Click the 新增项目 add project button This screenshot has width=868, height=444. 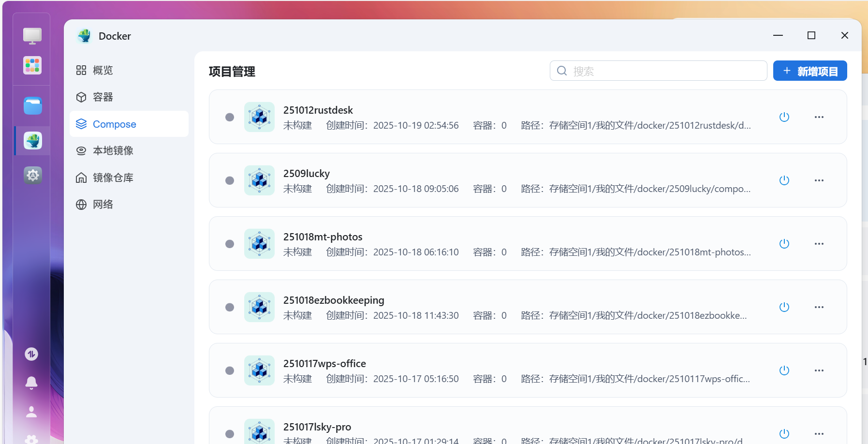(x=810, y=71)
